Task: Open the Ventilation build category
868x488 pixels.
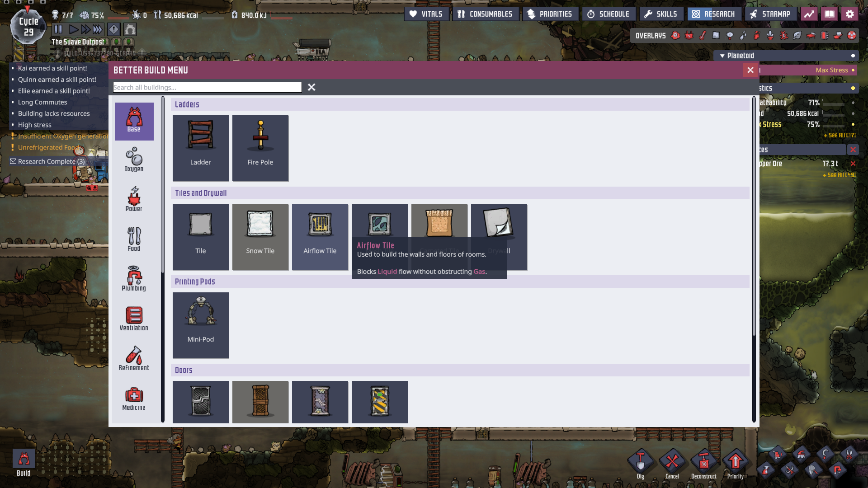Action: tap(134, 319)
